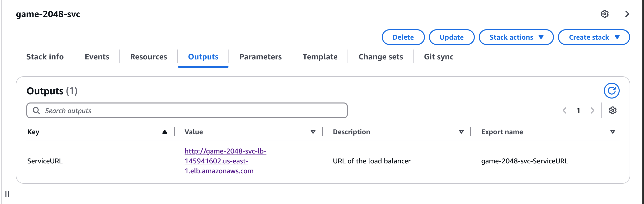Go to previous outputs page
The image size is (644, 204).
click(565, 110)
